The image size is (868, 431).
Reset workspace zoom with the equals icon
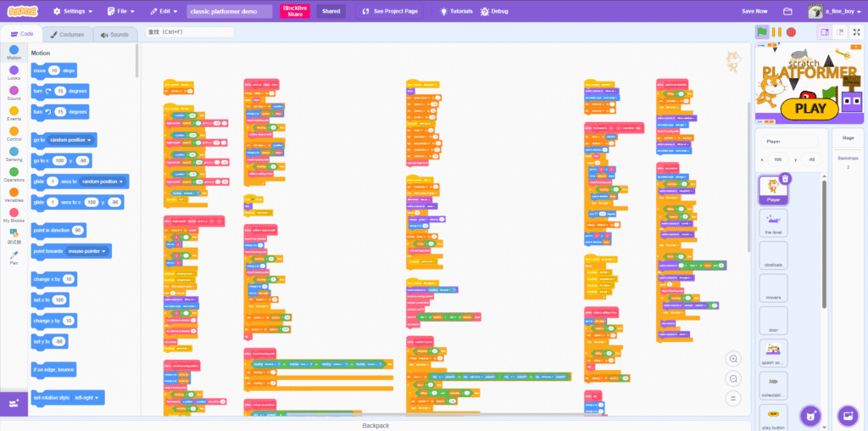coord(733,398)
